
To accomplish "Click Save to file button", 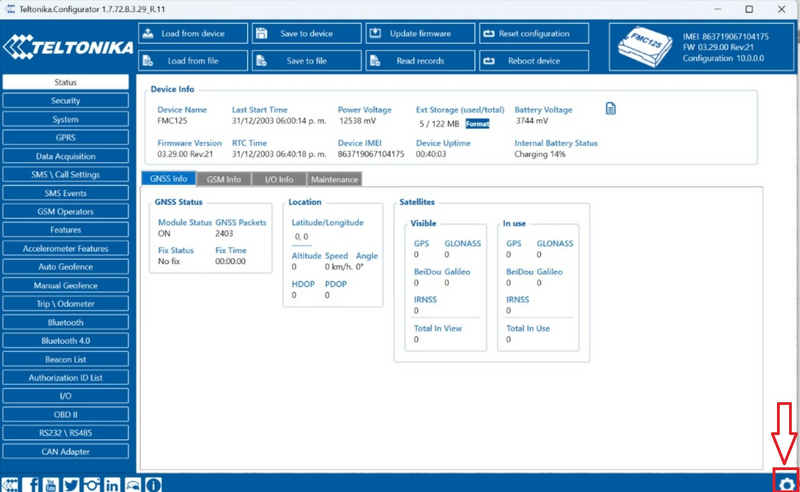I will point(307,61).
